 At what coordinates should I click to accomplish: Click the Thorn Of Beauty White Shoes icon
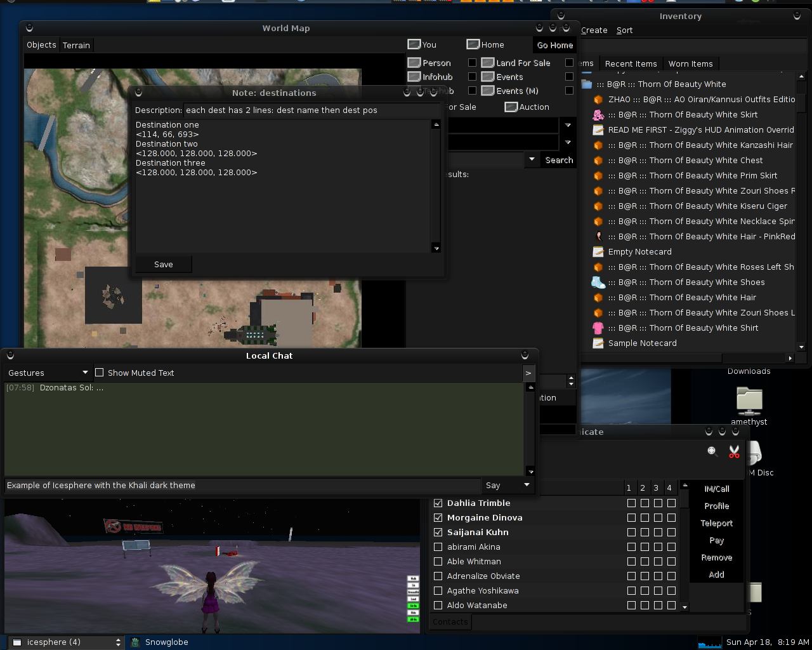[598, 282]
